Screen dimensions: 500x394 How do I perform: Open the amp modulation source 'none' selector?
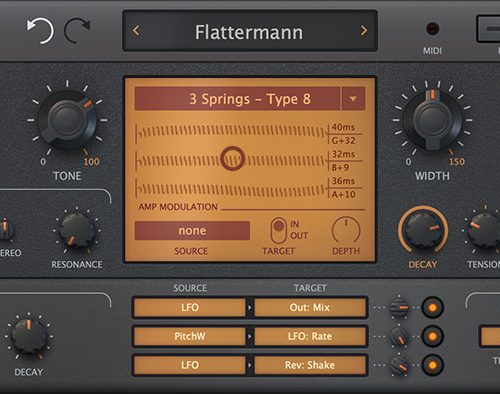(192, 231)
